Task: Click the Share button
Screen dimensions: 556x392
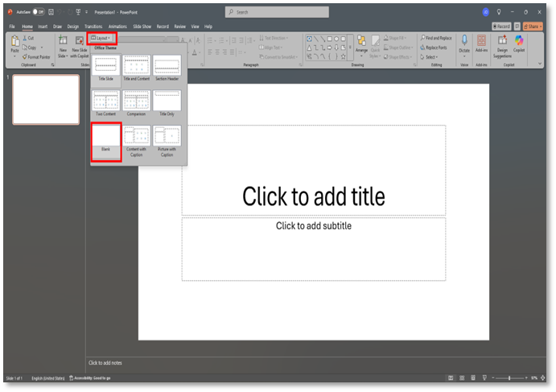Action: pyautogui.click(x=532, y=27)
